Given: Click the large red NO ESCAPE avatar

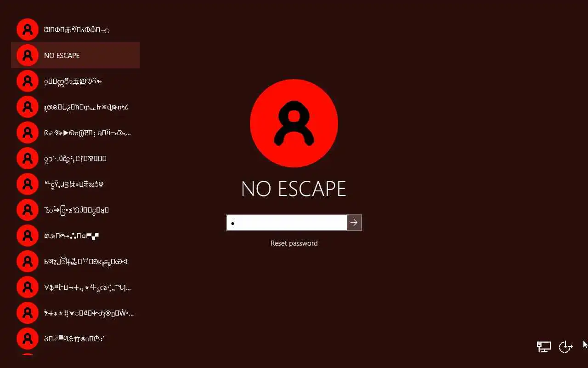Looking at the screenshot, I should point(294,123).
